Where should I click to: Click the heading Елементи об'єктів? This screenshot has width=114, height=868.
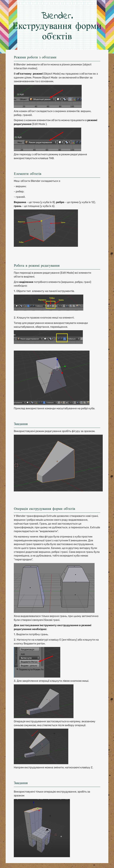[x=28, y=174]
